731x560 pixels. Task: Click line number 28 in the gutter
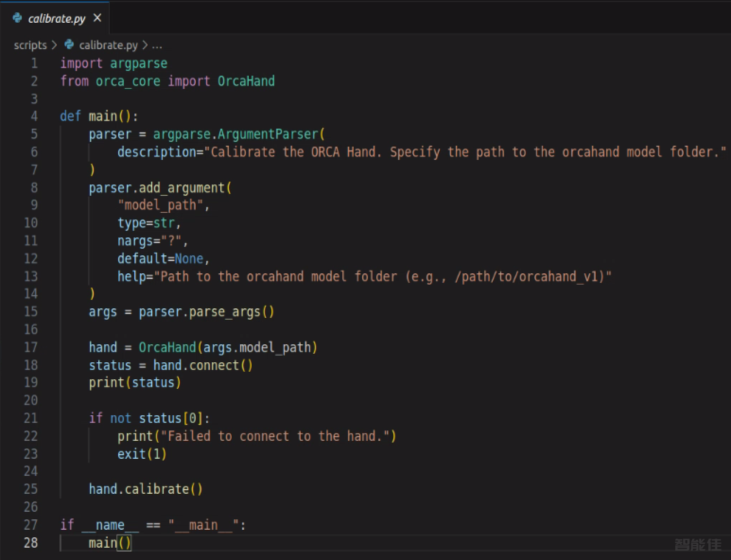[31, 542]
